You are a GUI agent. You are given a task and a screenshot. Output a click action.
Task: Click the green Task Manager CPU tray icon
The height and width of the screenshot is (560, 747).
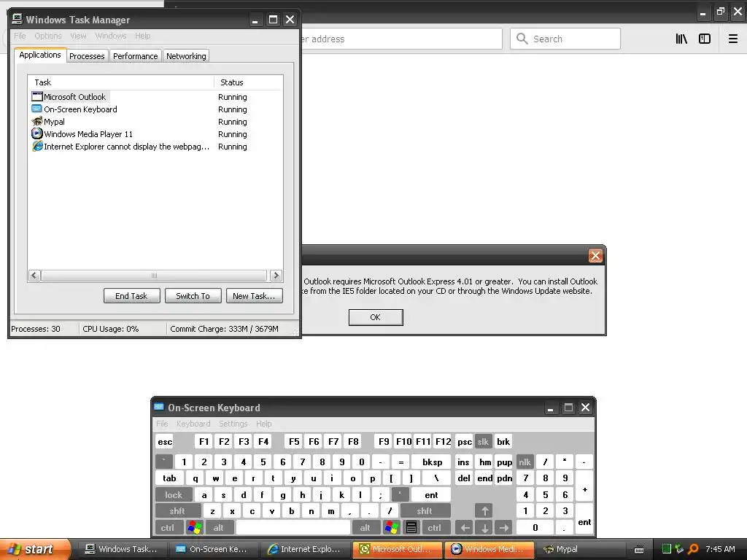coord(667,549)
